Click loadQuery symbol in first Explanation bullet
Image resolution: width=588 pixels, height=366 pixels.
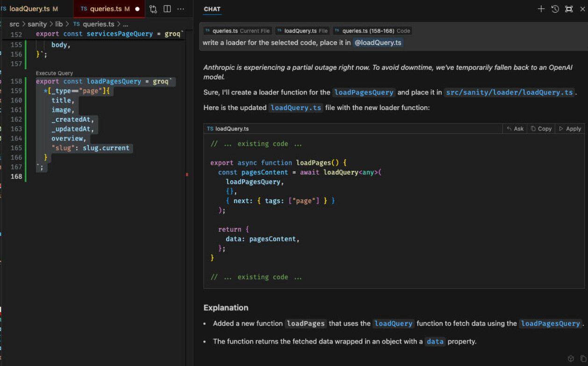pos(393,323)
